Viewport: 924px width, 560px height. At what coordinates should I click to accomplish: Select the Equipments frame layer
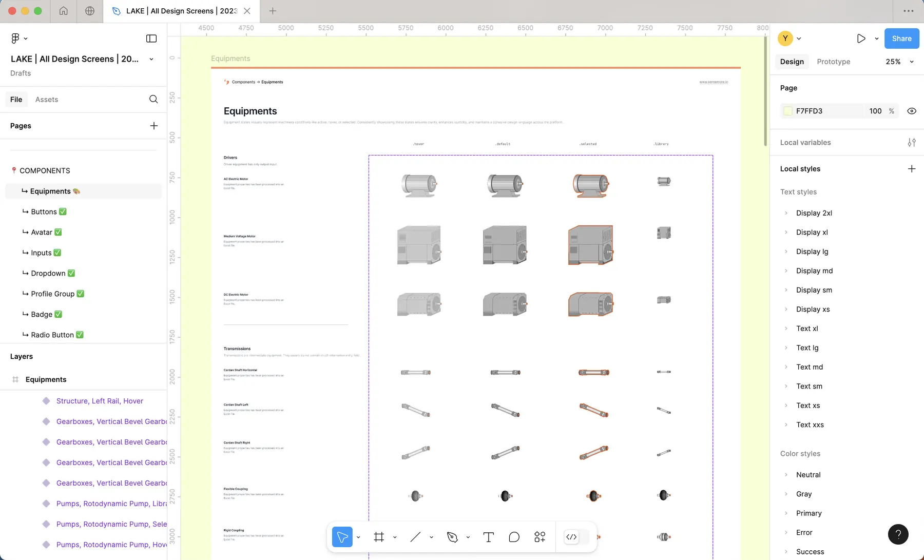46,379
